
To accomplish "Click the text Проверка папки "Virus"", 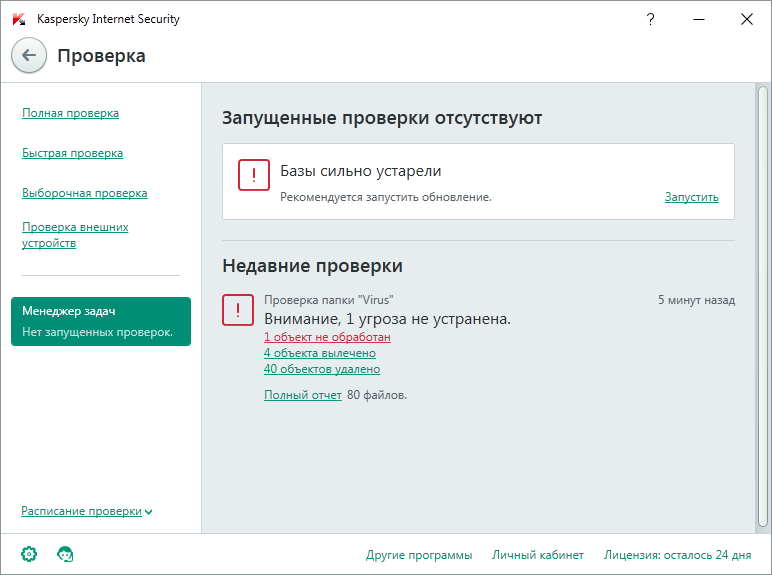I will click(x=328, y=300).
